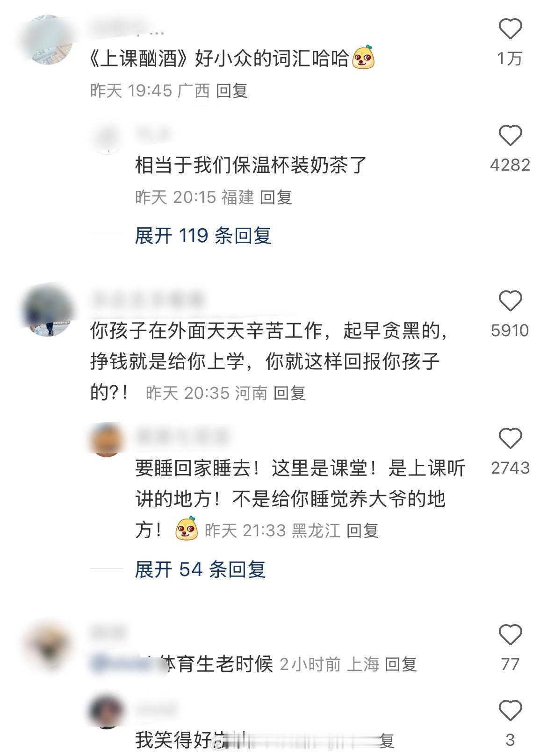Viewport: 547px width, 756px height.
Task: Reply to the 河南 comment
Action: [289, 393]
